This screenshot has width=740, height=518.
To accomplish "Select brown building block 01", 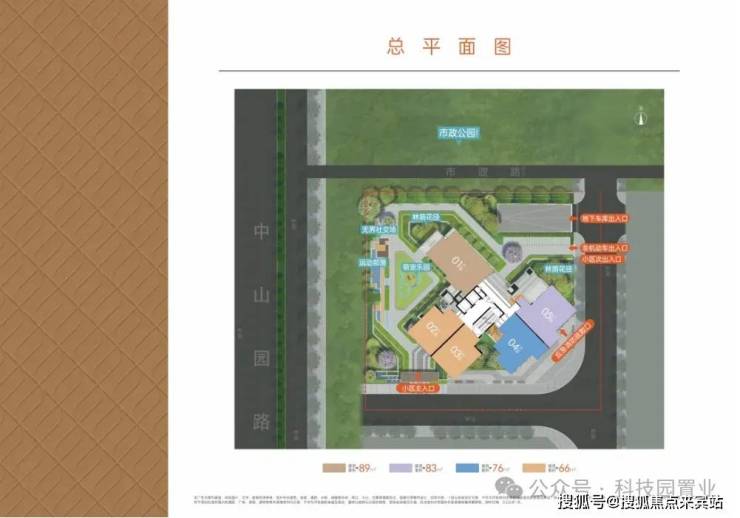I will click(x=459, y=260).
